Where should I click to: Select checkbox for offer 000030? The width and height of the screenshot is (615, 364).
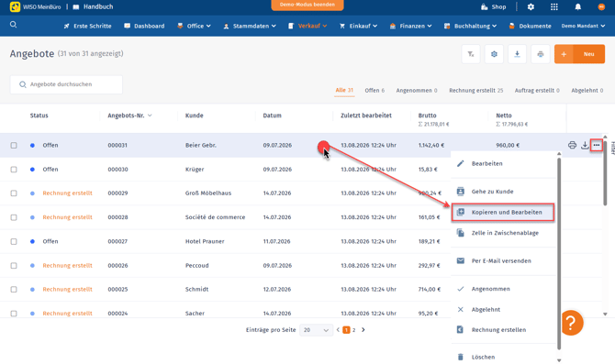tap(14, 170)
